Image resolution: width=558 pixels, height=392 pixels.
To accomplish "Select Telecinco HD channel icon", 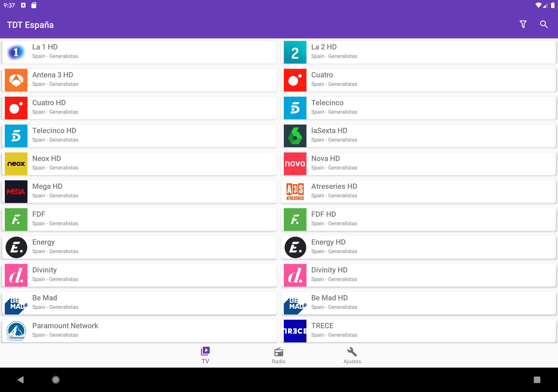I will coord(16,135).
